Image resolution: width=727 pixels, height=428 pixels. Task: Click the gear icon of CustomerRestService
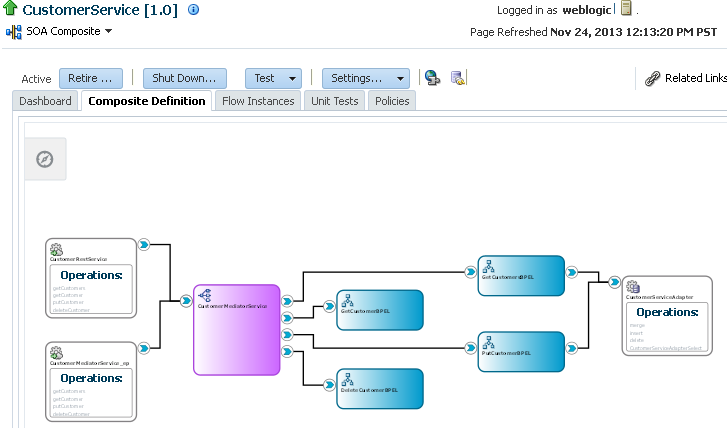(57, 249)
